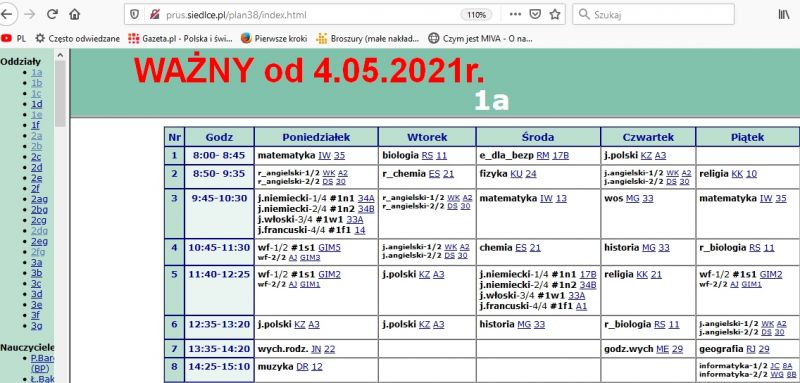Click the tracking protection shield icon
800x383 pixels.
coord(134,14)
